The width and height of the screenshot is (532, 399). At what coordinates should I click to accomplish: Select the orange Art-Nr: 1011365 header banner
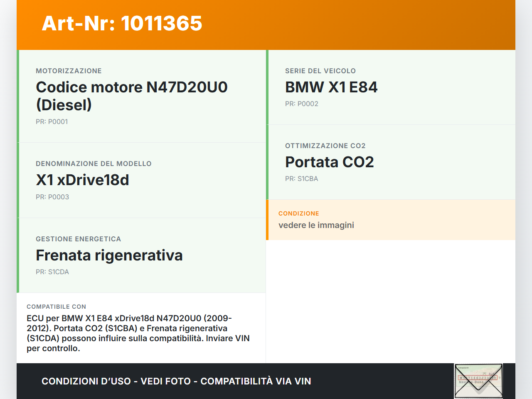coord(266,24)
